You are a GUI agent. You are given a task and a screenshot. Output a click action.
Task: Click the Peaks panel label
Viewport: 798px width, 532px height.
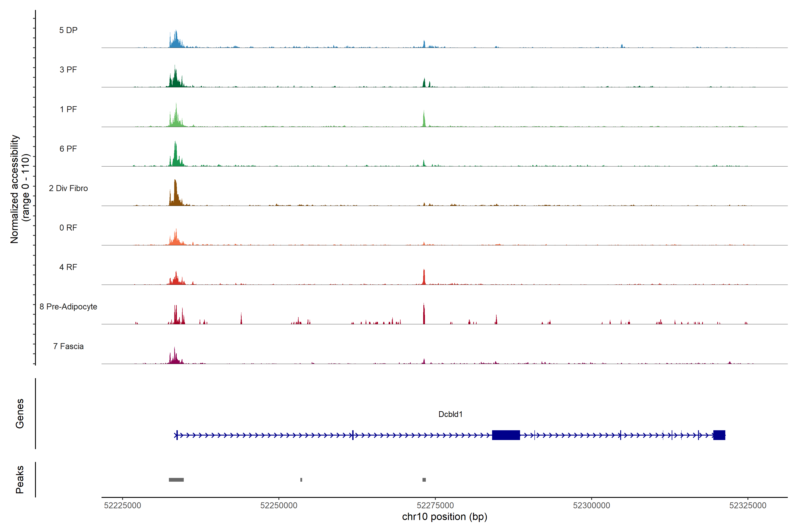point(20,479)
